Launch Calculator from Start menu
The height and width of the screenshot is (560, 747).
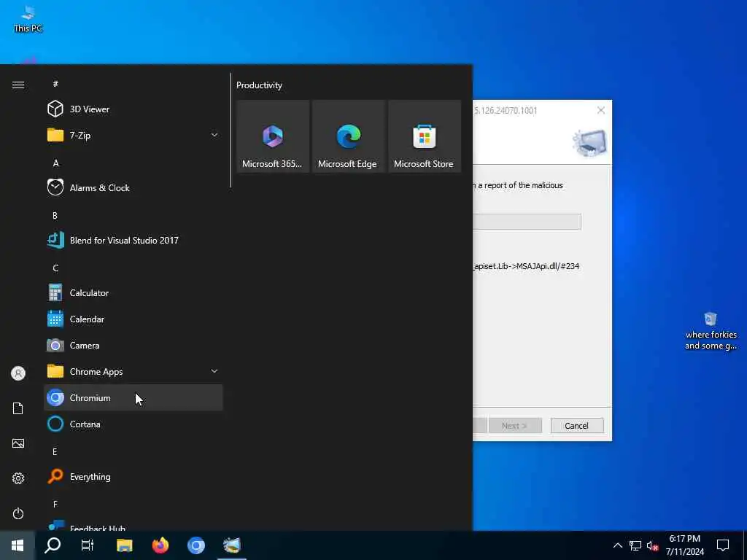coord(133,293)
